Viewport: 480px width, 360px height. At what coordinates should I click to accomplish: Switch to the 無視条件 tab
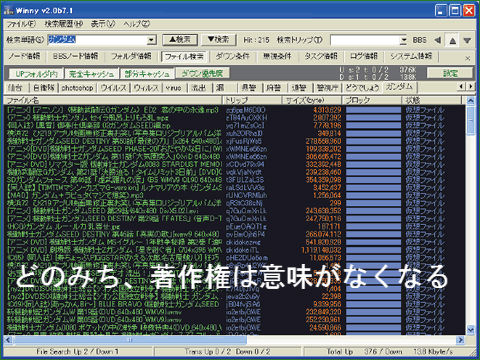(277, 56)
